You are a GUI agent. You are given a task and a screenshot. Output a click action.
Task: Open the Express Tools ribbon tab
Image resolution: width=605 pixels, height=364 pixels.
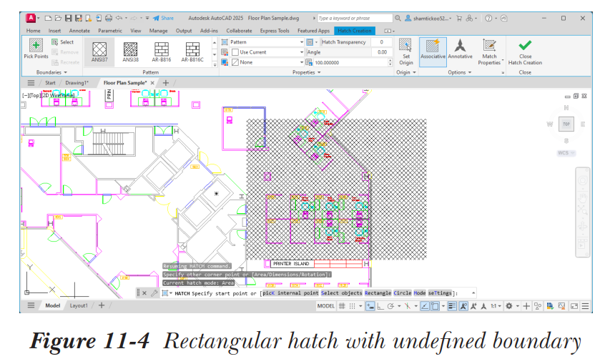pyautogui.click(x=275, y=31)
